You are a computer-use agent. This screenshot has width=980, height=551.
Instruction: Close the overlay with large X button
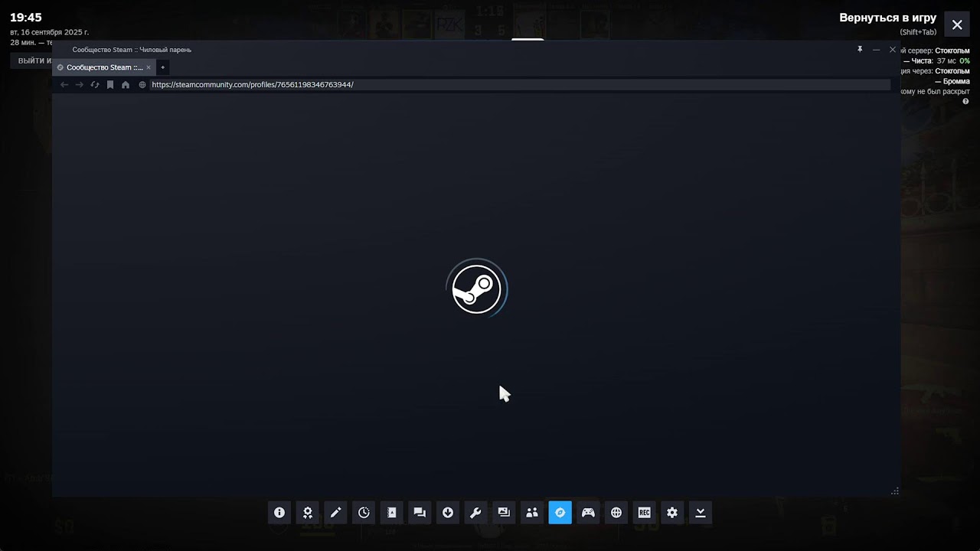click(x=957, y=24)
